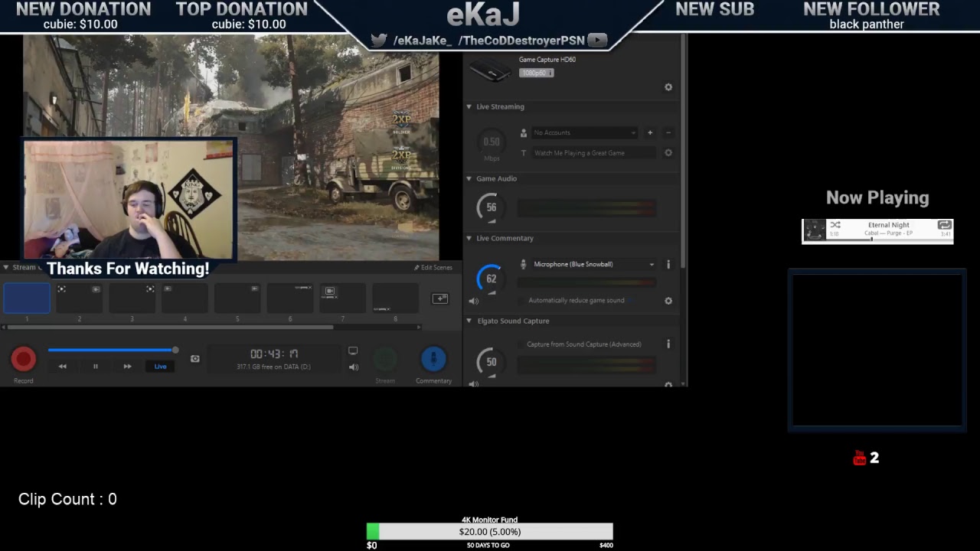Click the recording timer 00:43:17

[x=274, y=354]
